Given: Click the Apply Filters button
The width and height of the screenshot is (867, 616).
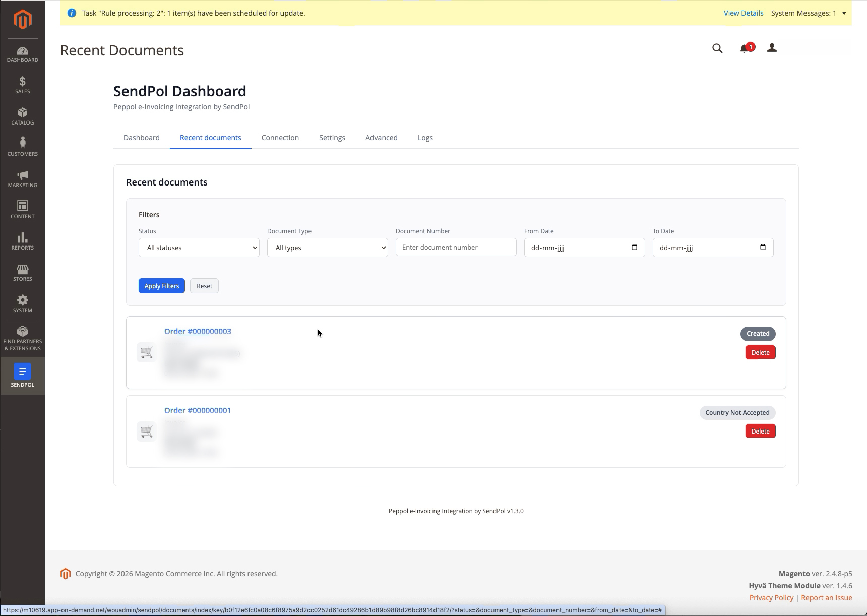Looking at the screenshot, I should (162, 286).
